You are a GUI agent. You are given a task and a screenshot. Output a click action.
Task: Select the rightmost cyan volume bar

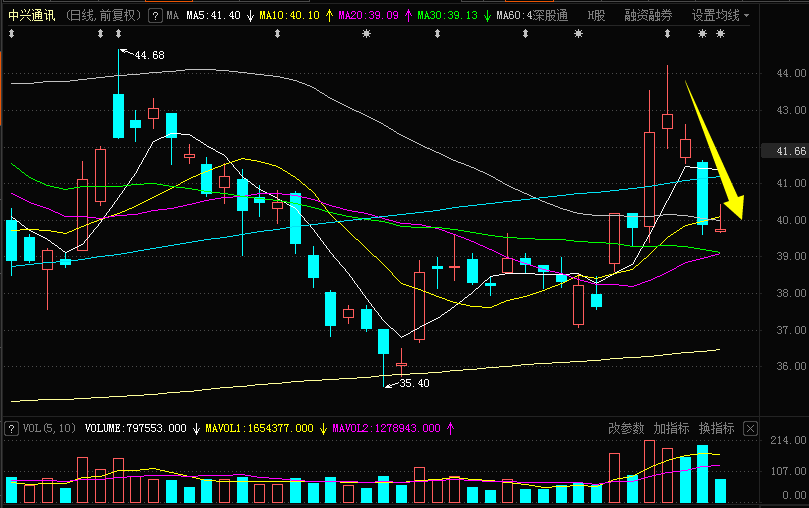(720, 491)
